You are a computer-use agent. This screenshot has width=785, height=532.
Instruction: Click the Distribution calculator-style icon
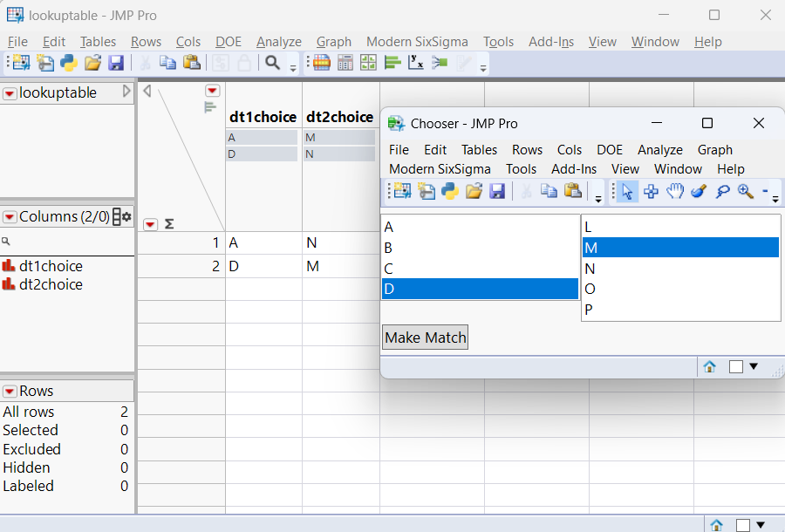[x=345, y=63]
